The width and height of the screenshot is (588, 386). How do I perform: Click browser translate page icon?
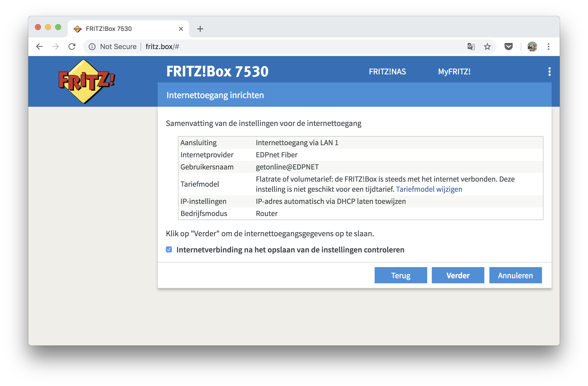470,47
